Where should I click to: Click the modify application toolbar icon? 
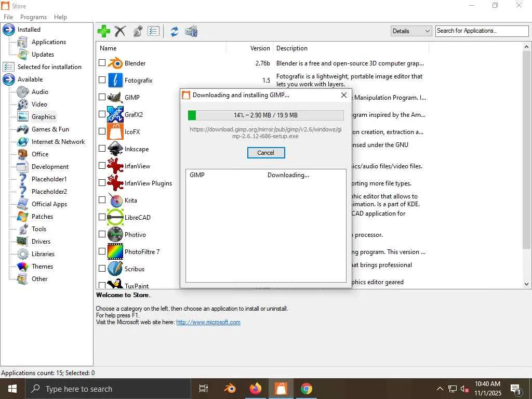point(137,31)
